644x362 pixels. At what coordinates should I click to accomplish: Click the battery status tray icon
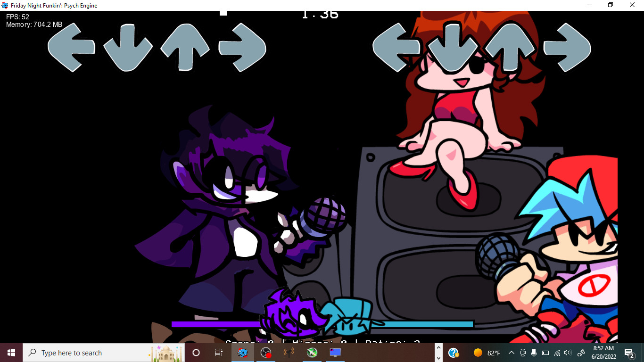tap(546, 353)
